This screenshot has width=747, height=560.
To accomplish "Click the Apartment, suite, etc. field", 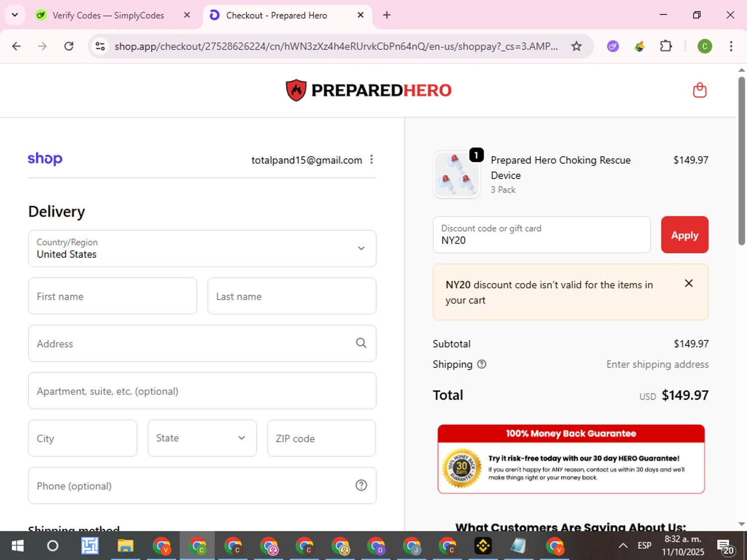I will (x=202, y=391).
